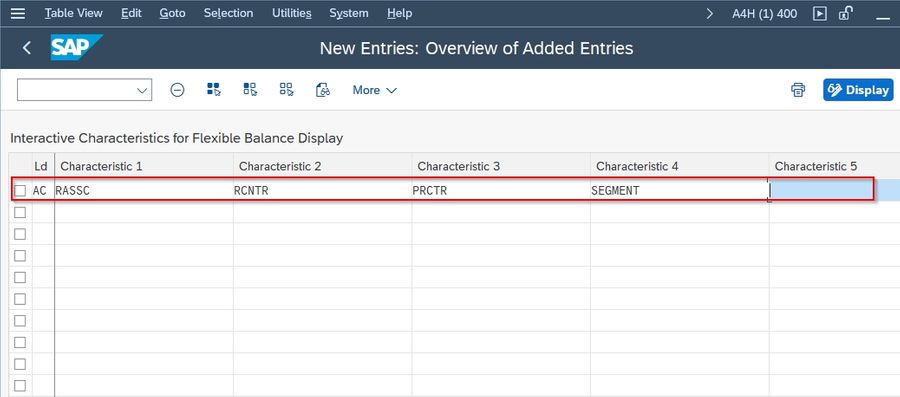Open the Selection menu
Viewport: 900px width, 397px height.
(x=228, y=13)
